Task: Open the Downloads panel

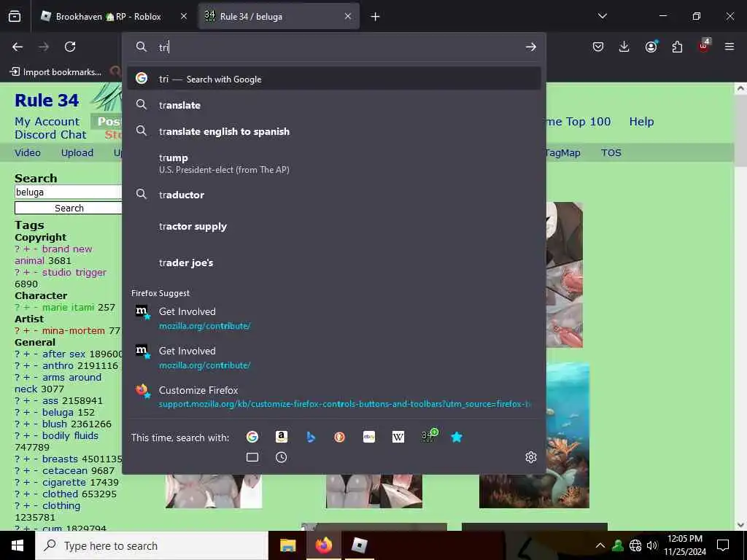Action: click(624, 47)
